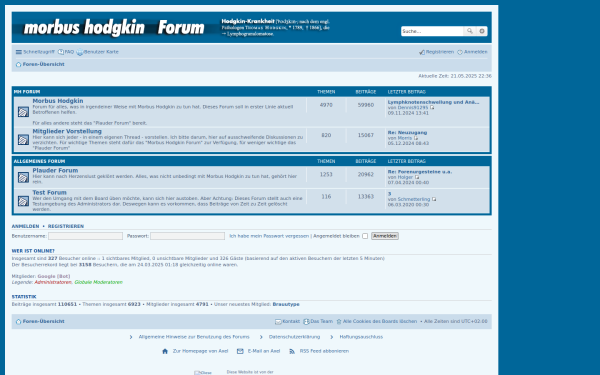This screenshot has width=600, height=375.
Task: Click Zur Homepage von Axel
Action: [x=200, y=351]
